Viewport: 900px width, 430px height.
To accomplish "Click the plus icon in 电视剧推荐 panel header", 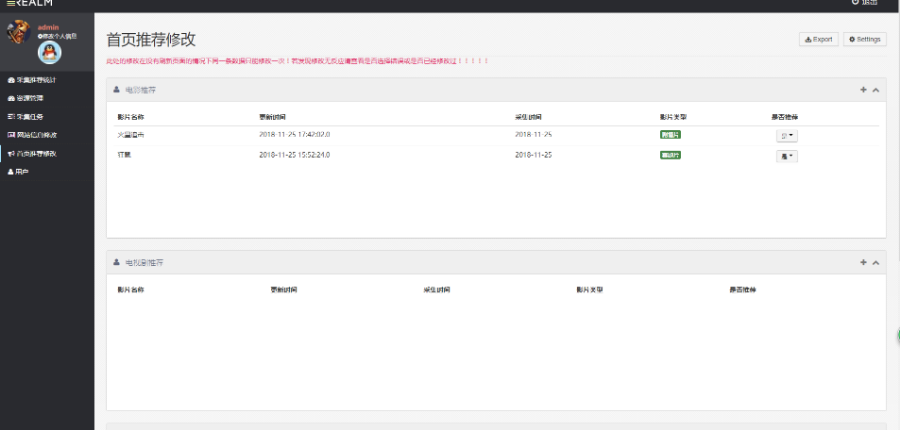I will tap(863, 262).
